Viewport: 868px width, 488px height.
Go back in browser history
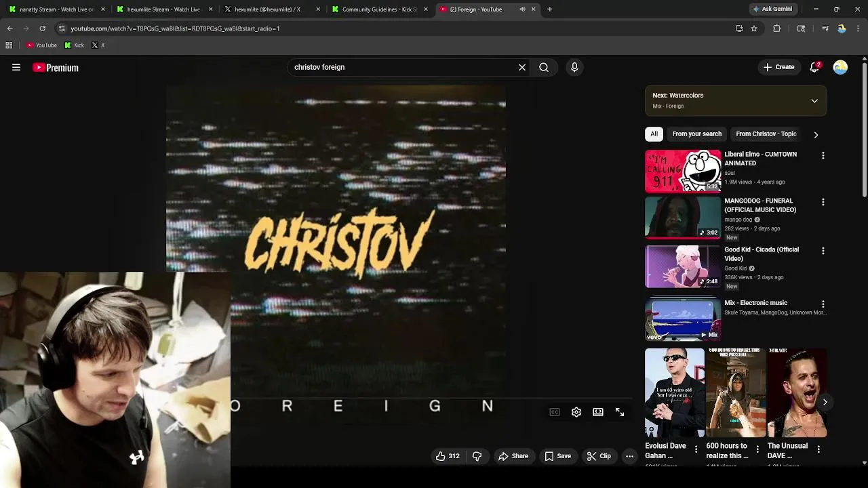(10, 28)
